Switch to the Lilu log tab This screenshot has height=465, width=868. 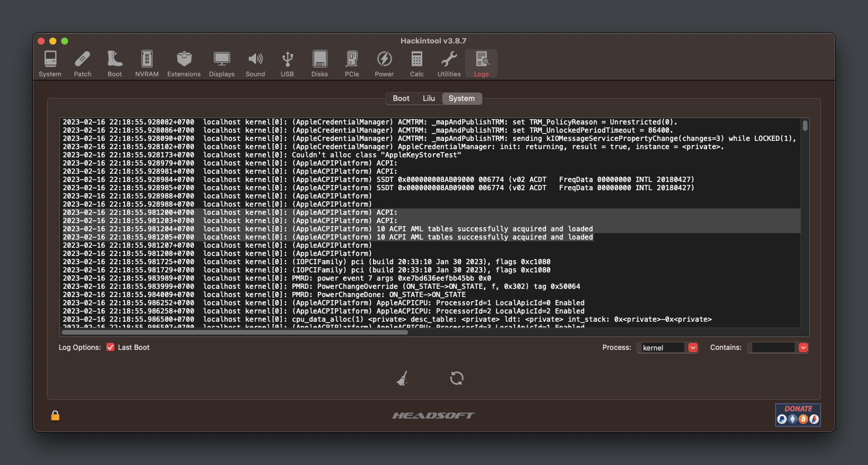pyautogui.click(x=429, y=99)
